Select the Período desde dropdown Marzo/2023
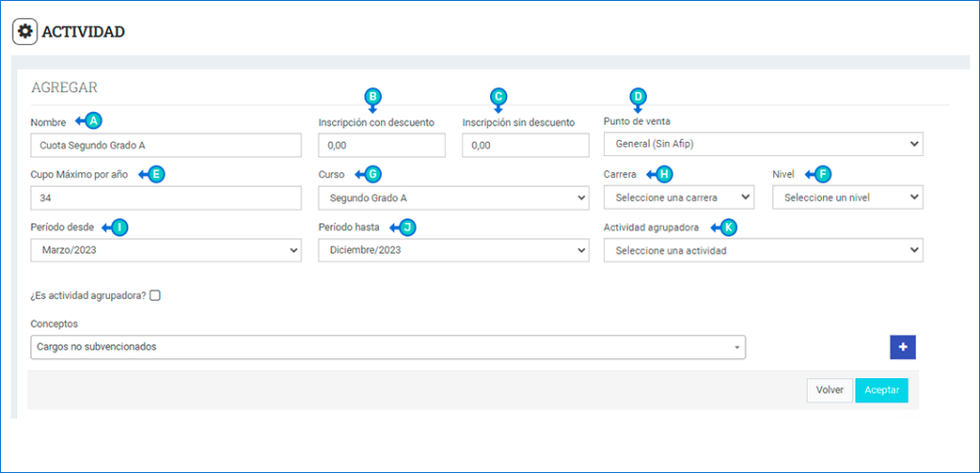Viewport: 980px width, 473px height. (x=166, y=250)
